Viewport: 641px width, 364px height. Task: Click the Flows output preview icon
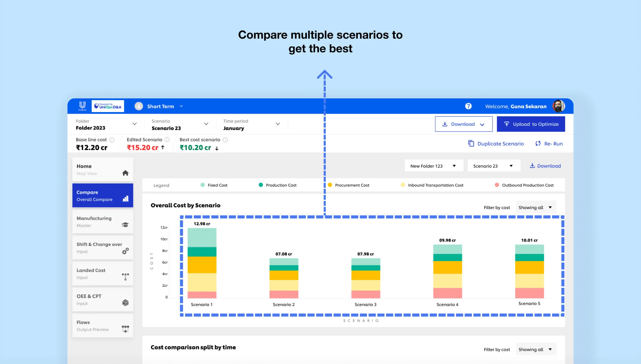[125, 329]
